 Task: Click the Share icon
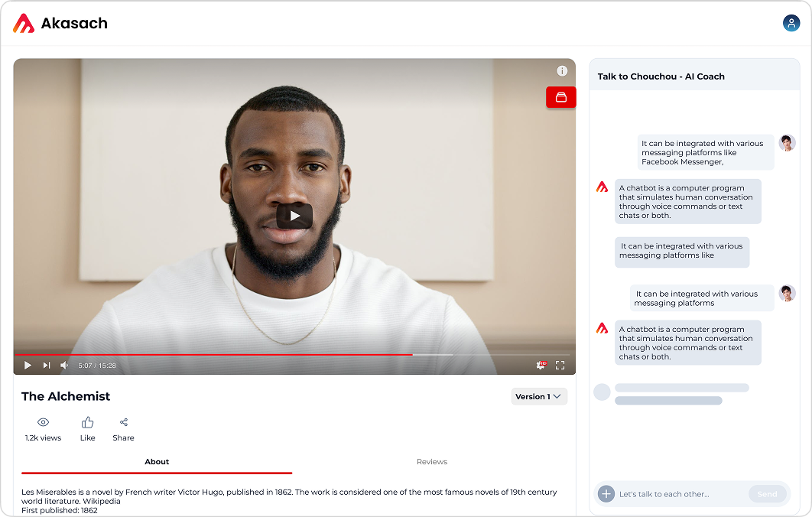(123, 423)
